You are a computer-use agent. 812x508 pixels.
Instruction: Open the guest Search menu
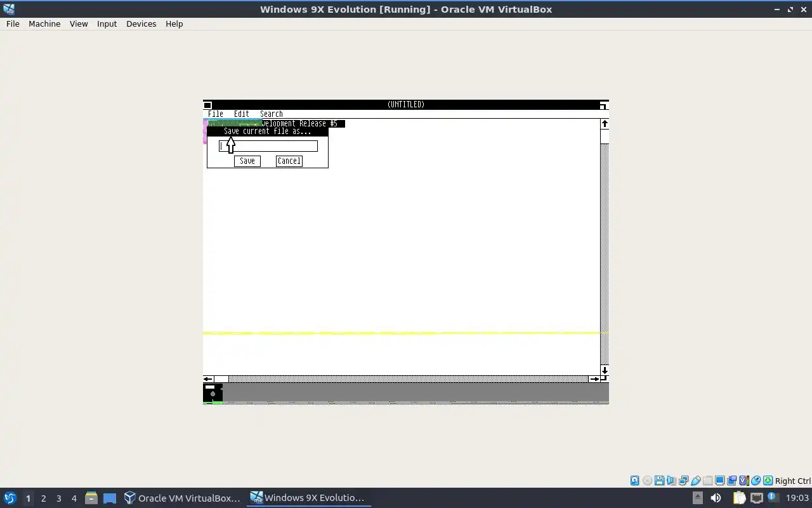tap(272, 114)
